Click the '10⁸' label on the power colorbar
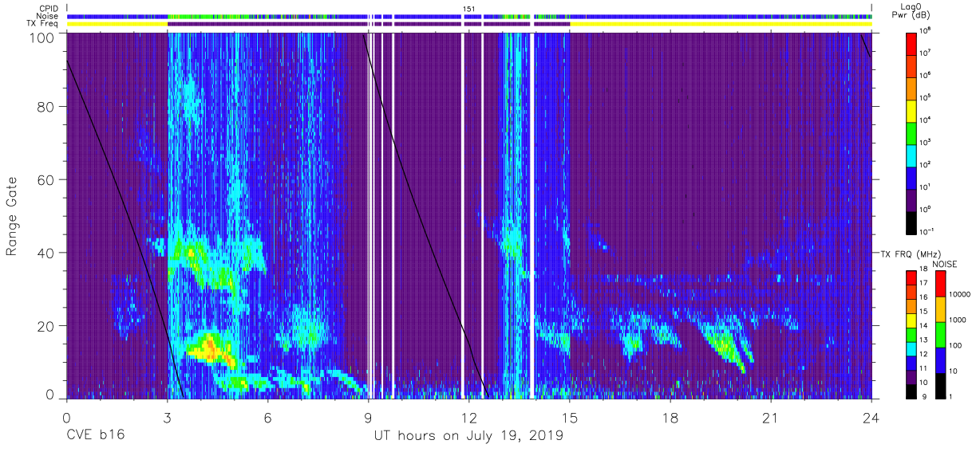980x452 pixels. click(926, 31)
